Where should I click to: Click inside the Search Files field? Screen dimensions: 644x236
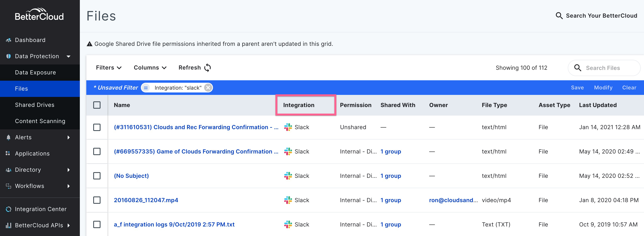pyautogui.click(x=608, y=68)
